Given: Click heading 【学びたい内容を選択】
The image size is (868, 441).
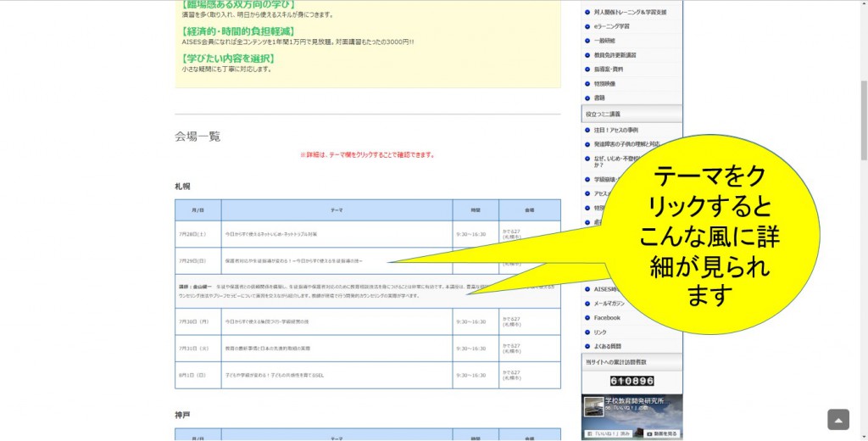Looking at the screenshot, I should 228,59.
